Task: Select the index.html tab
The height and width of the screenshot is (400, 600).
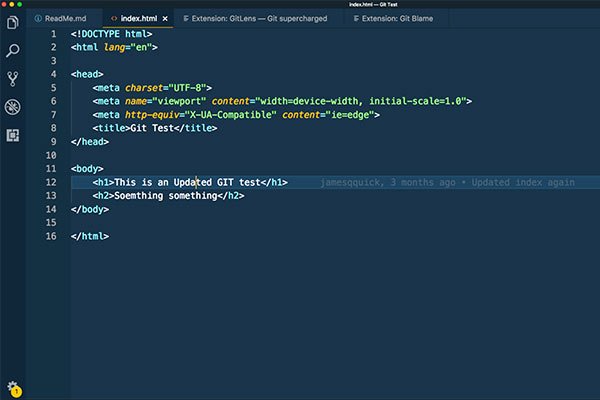Action: pyautogui.click(x=139, y=18)
